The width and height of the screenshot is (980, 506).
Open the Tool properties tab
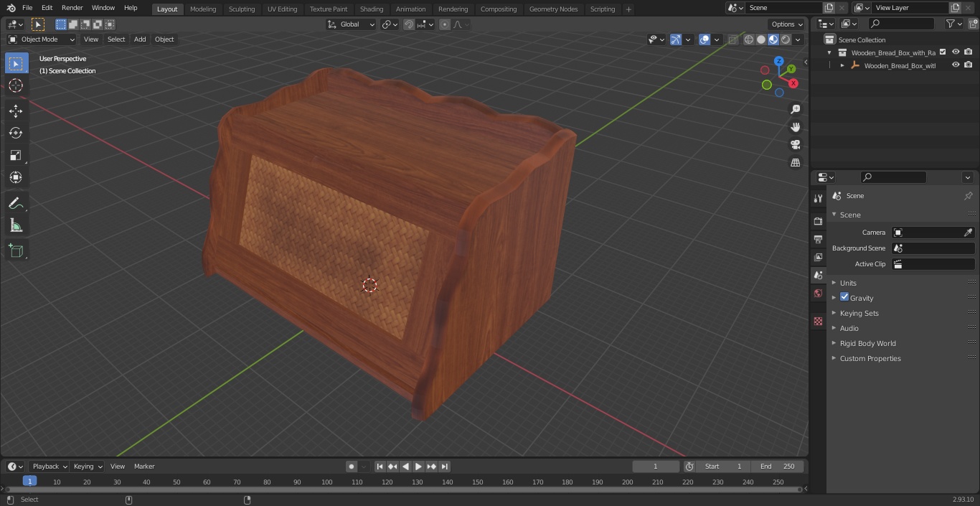[x=818, y=199]
